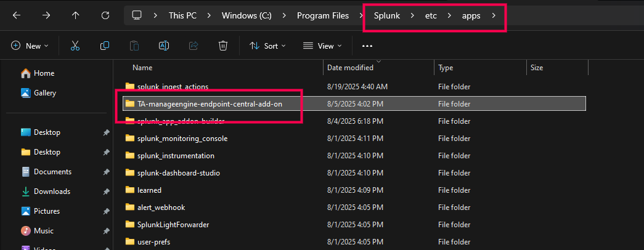
Task: Click the Refresh button
Action: [105, 15]
